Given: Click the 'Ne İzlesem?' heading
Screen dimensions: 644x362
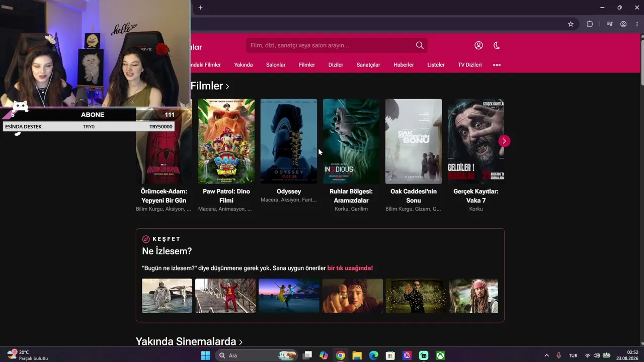Looking at the screenshot, I should point(167,251).
